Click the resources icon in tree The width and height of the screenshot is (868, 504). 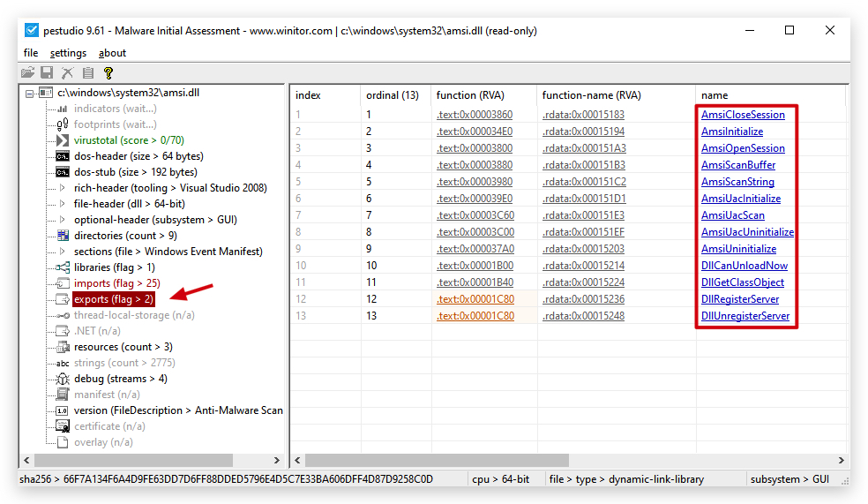pos(63,347)
